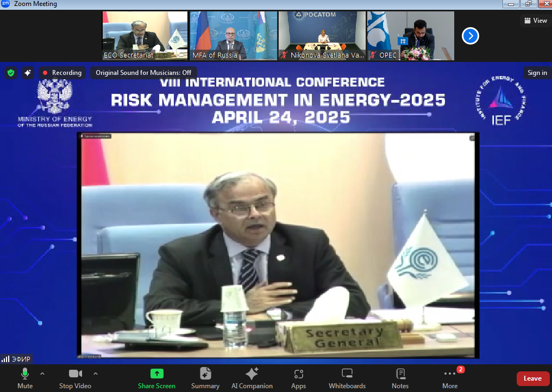Open the Summary panel
The image size is (552, 392).
205,378
